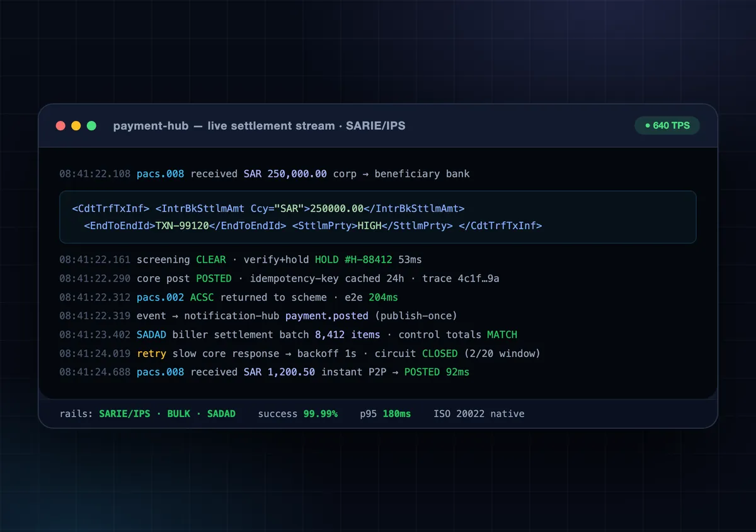Click the '53ms' latency value
The width and height of the screenshot is (756, 532).
click(x=410, y=259)
